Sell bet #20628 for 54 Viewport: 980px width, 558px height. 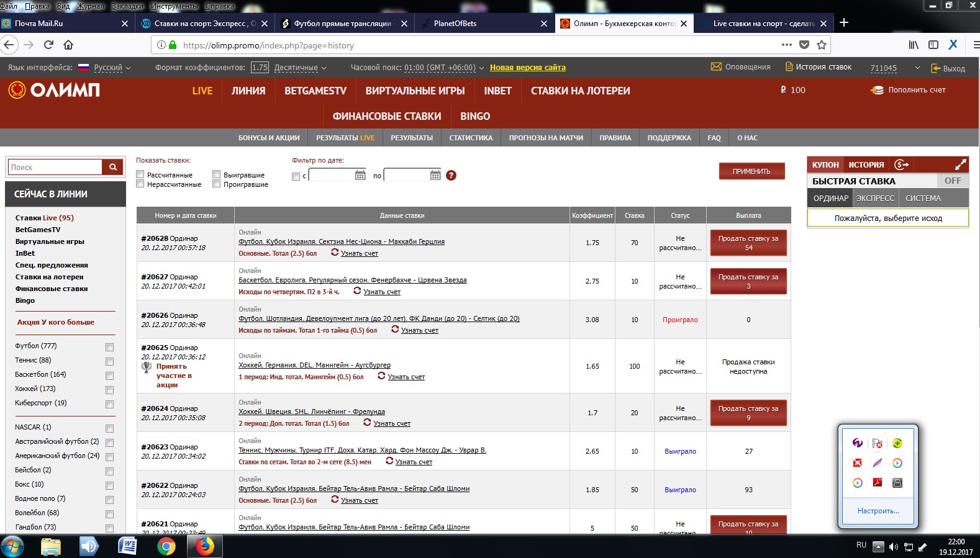pyautogui.click(x=748, y=243)
